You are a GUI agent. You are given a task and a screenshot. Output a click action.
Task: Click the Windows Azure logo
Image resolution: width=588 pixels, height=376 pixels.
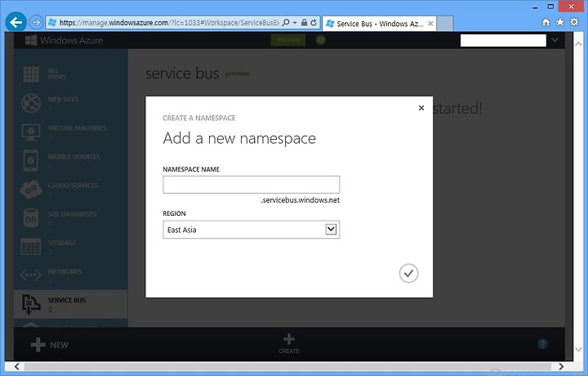coord(64,40)
